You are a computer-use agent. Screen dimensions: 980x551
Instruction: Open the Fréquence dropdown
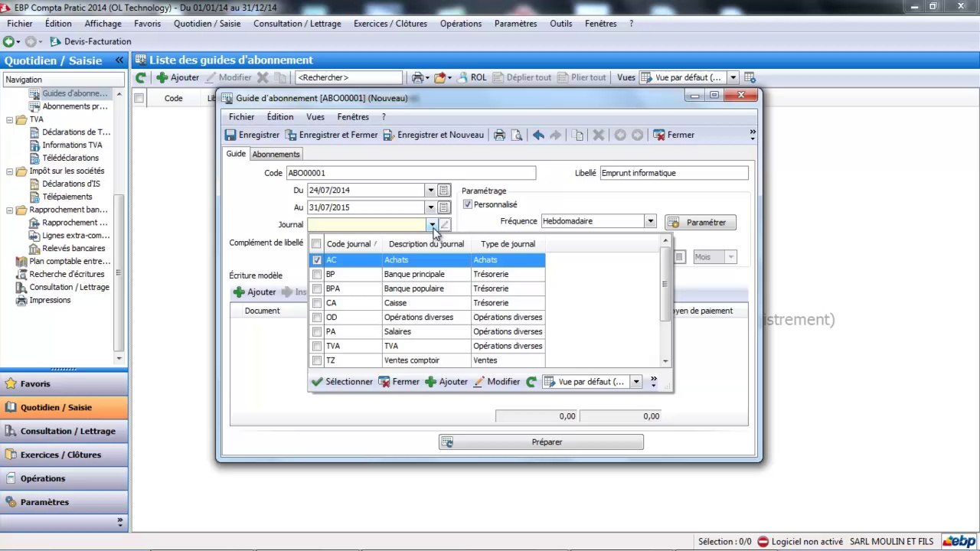point(650,221)
